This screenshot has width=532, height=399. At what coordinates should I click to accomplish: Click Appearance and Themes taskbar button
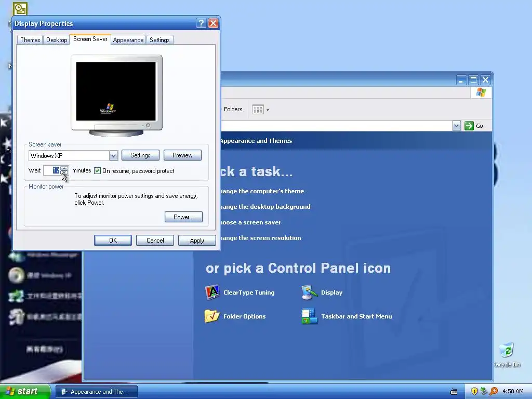97,392
